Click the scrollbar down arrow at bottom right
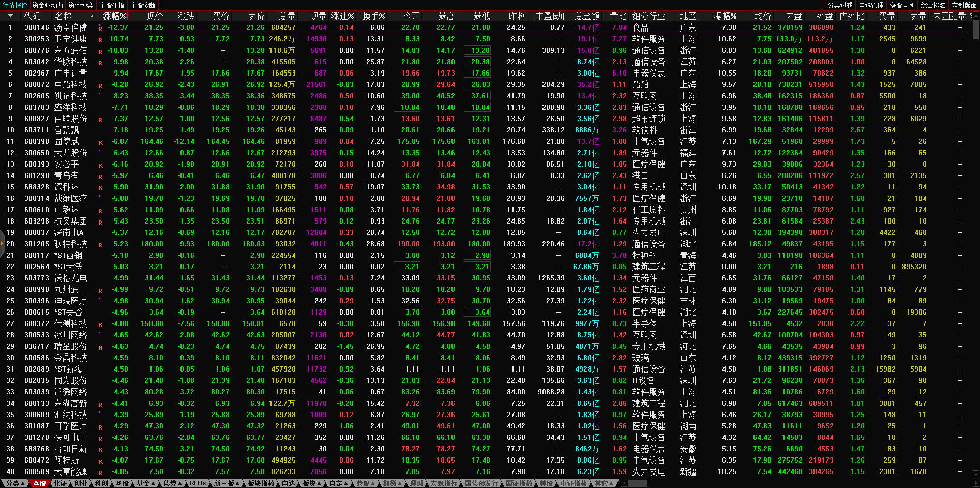Screen dimensions: 980x488 975,474
